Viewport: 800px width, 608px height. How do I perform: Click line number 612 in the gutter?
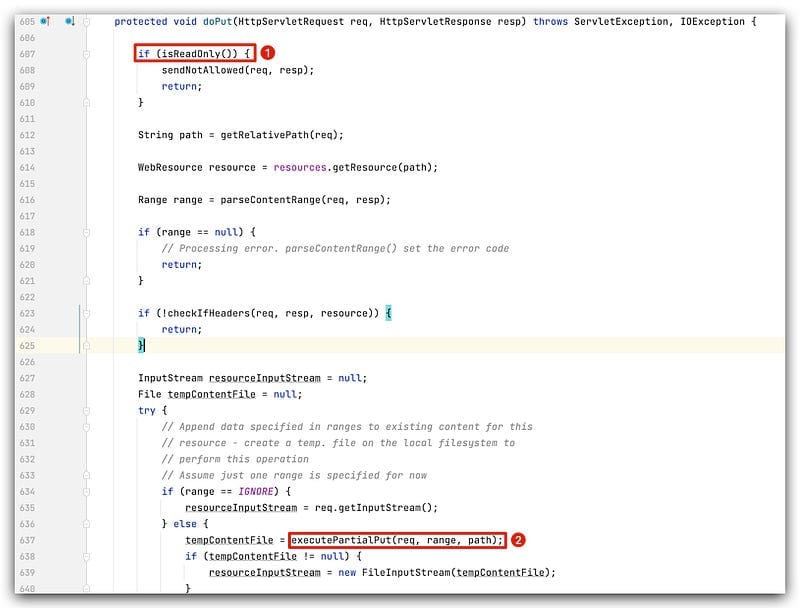click(x=27, y=135)
